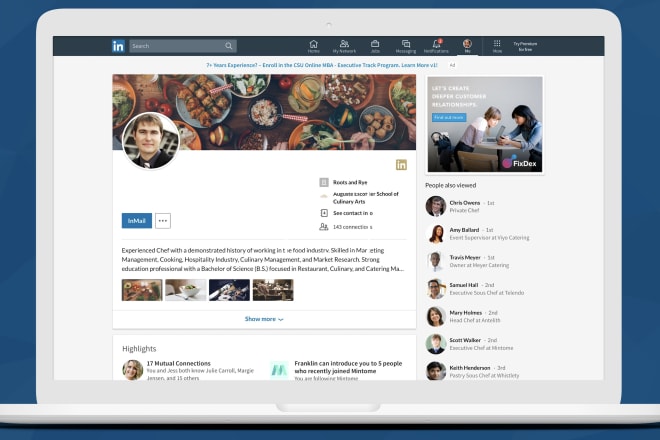Open the fourth restaurant media thumbnail
Image resolution: width=660 pixels, height=440 pixels.
click(x=273, y=290)
